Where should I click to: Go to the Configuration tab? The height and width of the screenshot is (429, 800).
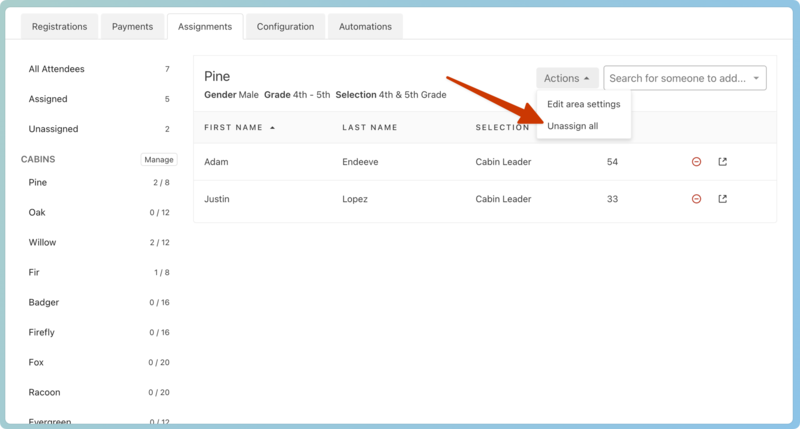(285, 27)
